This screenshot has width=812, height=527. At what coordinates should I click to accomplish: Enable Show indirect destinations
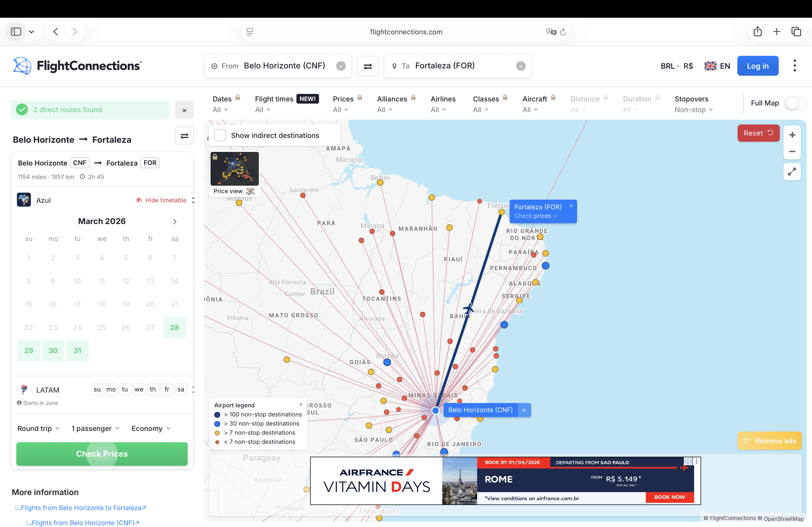tap(220, 135)
